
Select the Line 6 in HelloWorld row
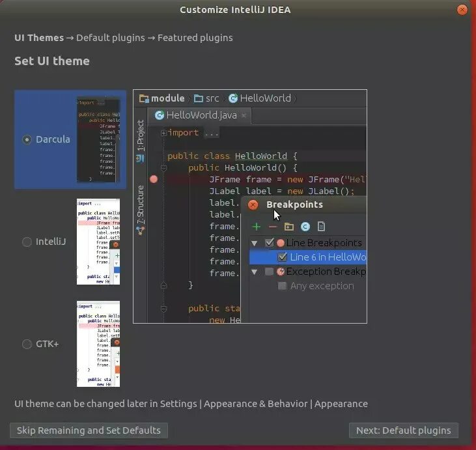point(308,257)
